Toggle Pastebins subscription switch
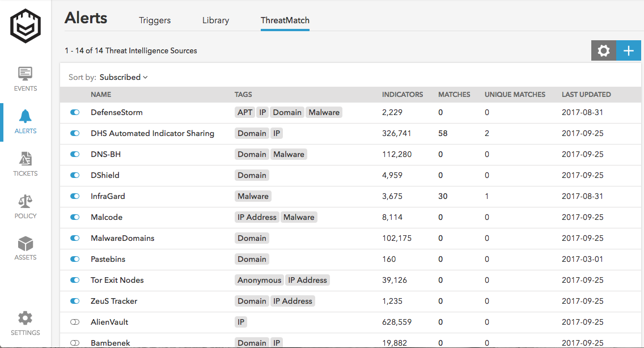This screenshot has width=644, height=348. point(75,259)
